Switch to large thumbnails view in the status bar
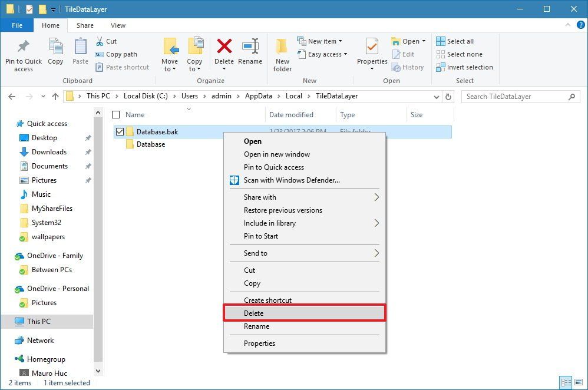This screenshot has width=588, height=390. coord(580,383)
